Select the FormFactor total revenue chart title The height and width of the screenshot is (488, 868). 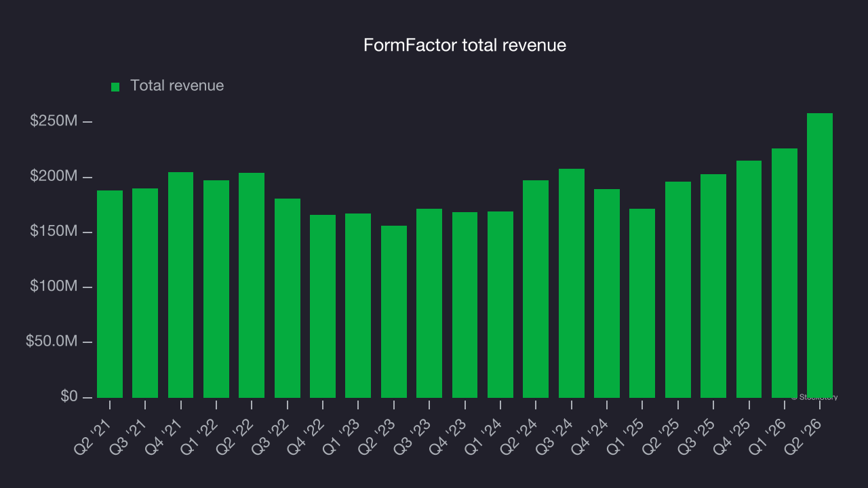pyautogui.click(x=465, y=45)
